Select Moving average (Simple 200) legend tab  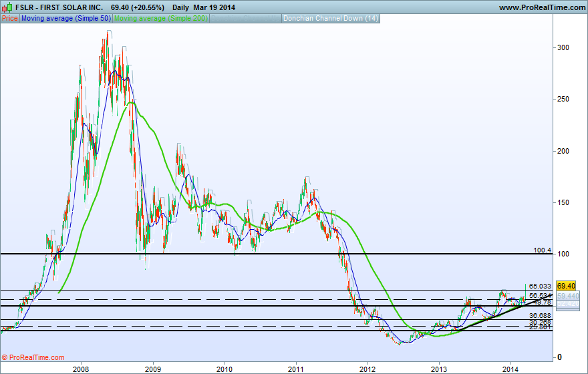[x=161, y=18]
